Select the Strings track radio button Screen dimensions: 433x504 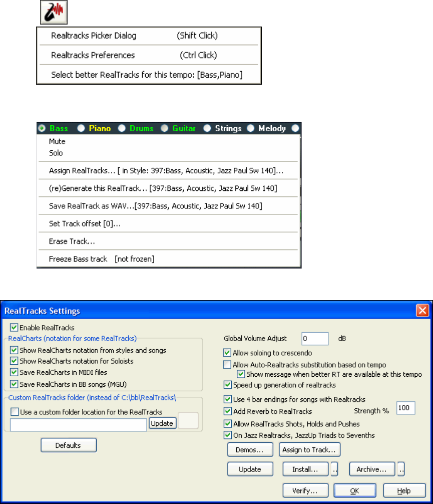point(207,128)
